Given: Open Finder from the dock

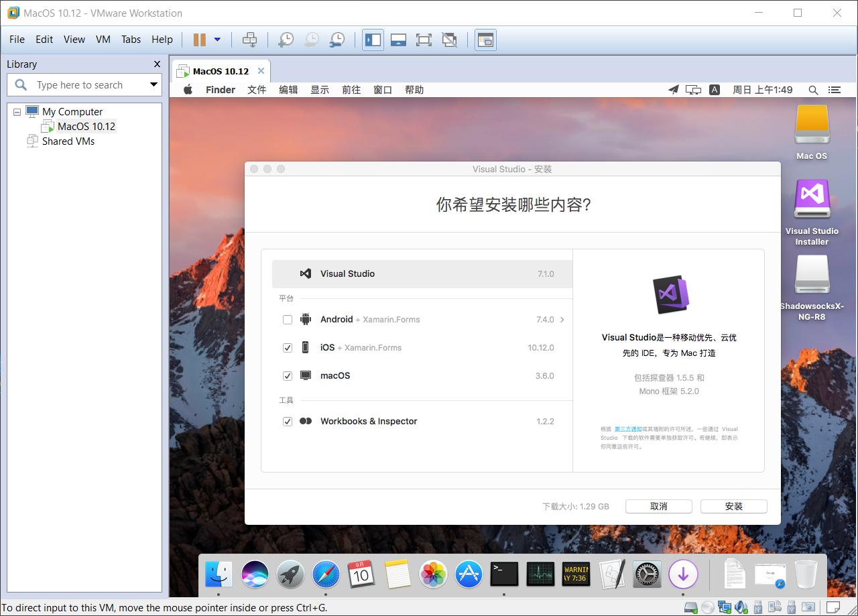Looking at the screenshot, I should coord(219,574).
